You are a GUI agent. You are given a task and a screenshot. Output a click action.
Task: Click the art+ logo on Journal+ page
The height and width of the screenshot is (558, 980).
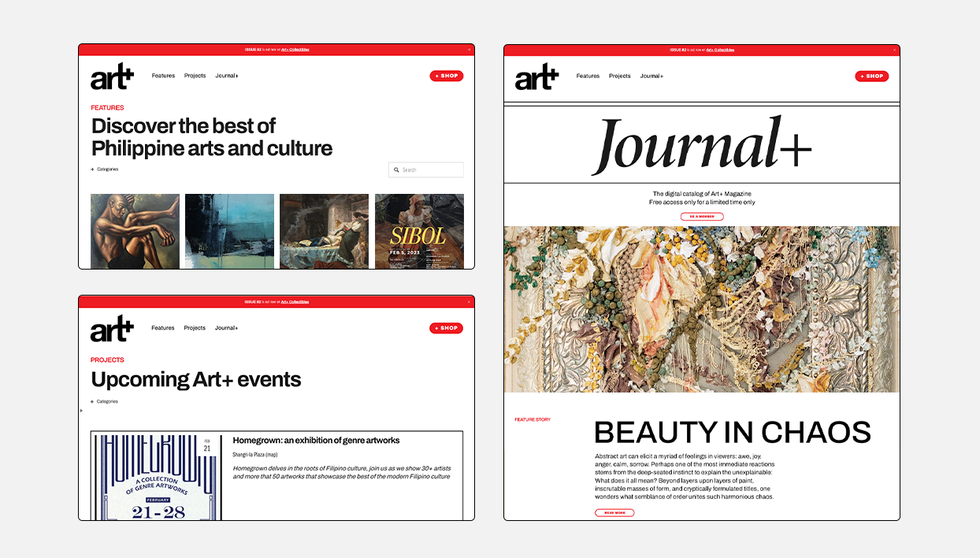(536, 76)
